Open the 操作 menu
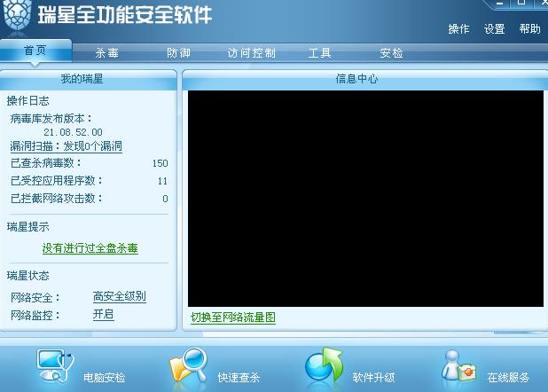 click(458, 29)
